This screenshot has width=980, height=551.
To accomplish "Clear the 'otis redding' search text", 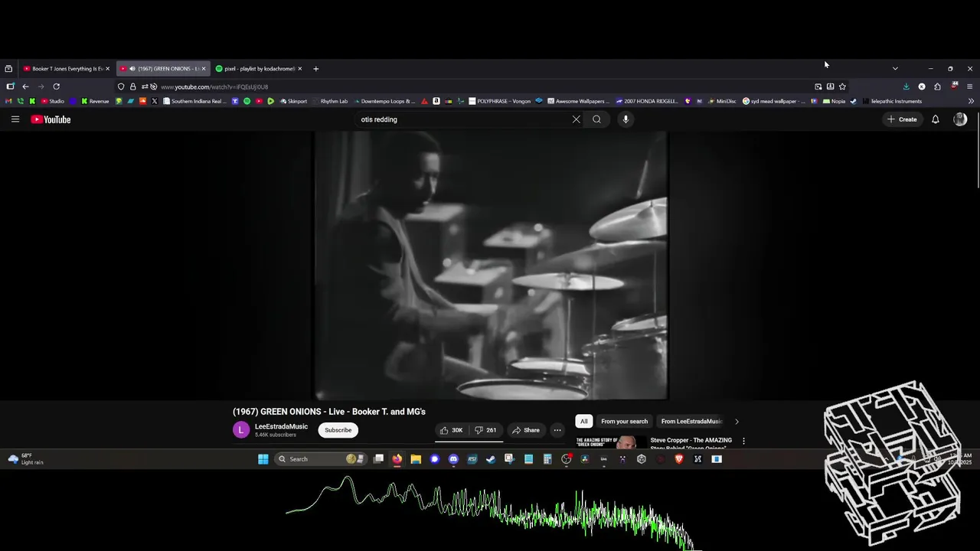I will (x=577, y=119).
